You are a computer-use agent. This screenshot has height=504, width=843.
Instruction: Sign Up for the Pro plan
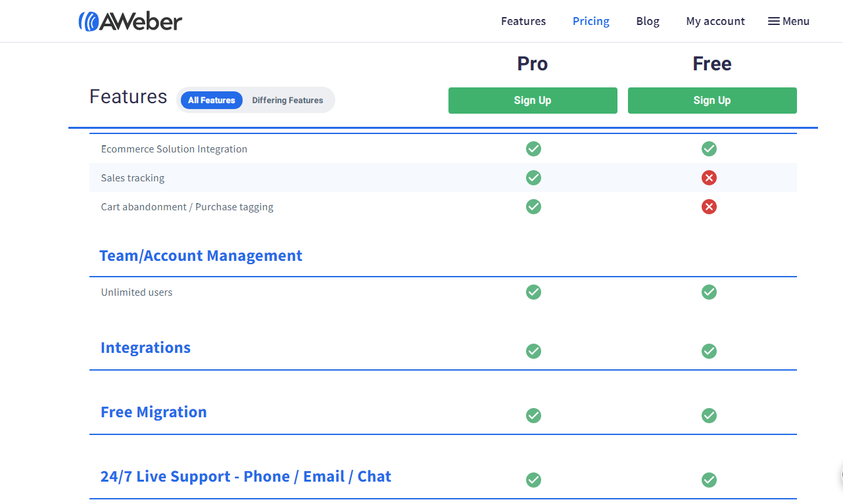pyautogui.click(x=533, y=101)
